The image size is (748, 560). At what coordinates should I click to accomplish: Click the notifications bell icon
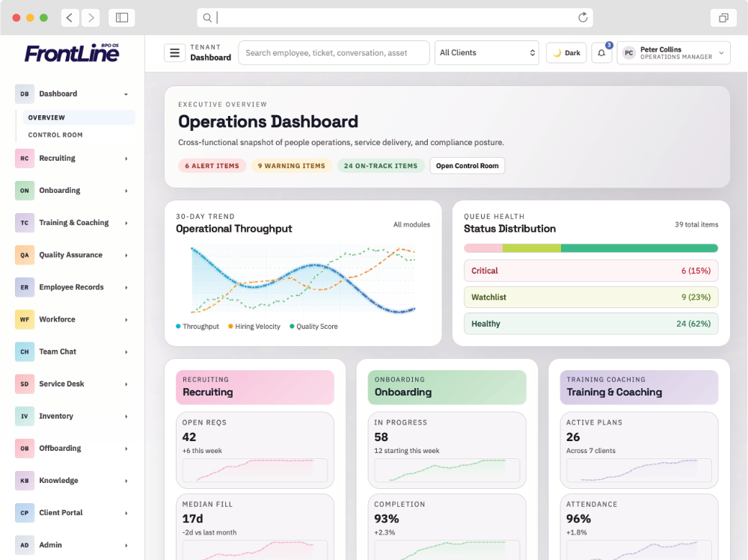point(601,52)
